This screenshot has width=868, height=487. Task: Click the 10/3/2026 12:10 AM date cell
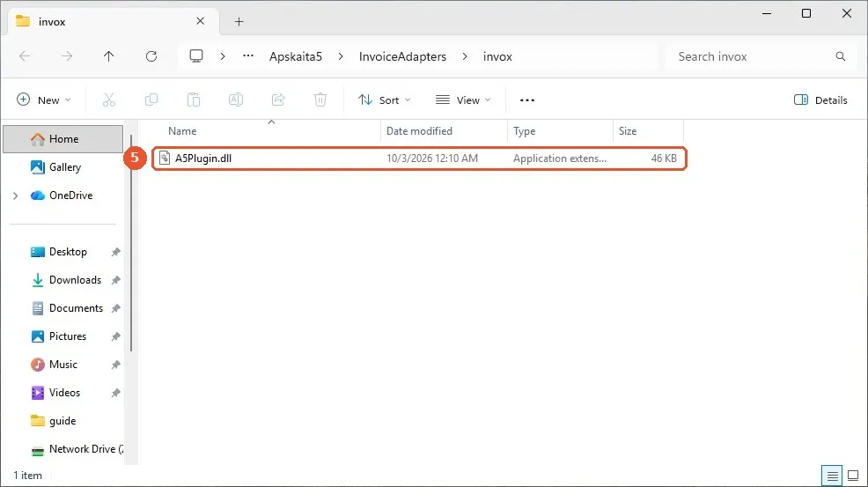click(x=431, y=159)
